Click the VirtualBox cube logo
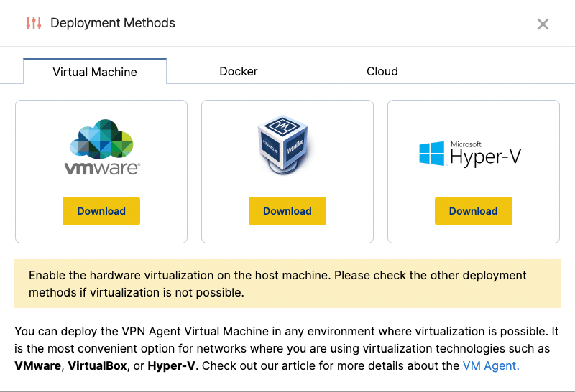575x392 pixels. pyautogui.click(x=283, y=146)
